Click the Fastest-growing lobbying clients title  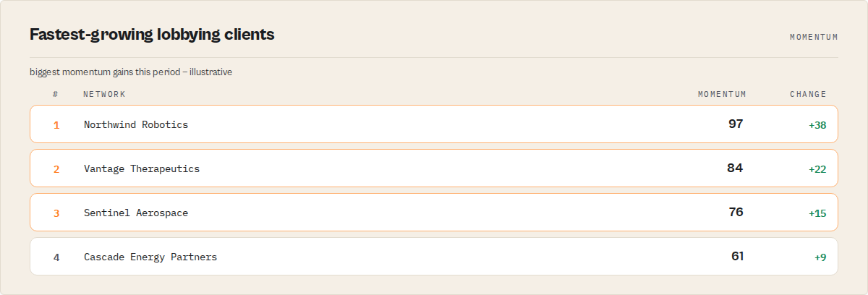click(x=152, y=34)
